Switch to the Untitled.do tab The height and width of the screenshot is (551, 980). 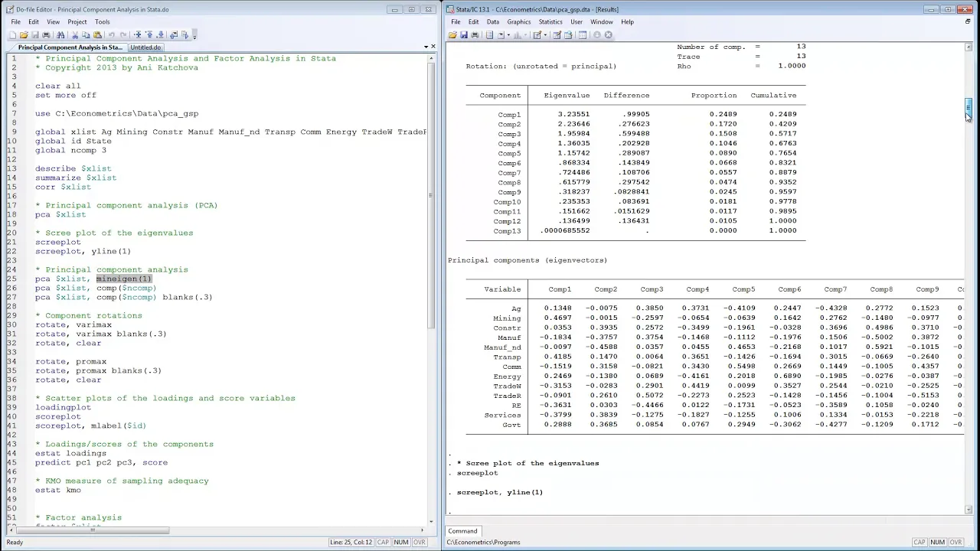click(145, 47)
